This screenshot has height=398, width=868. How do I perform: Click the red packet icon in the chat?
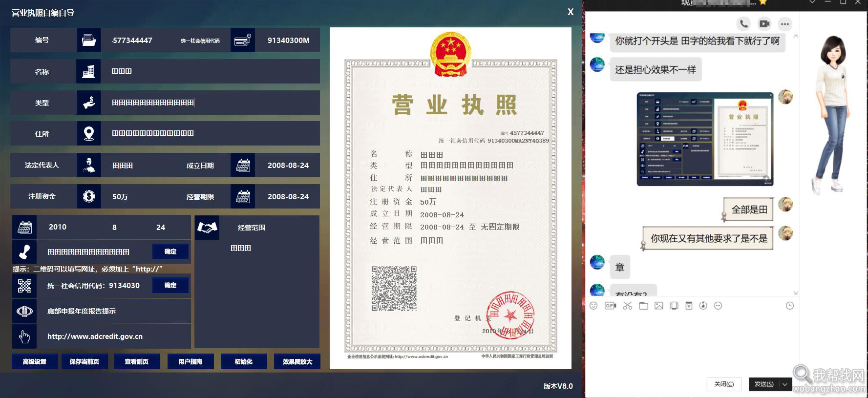pyautogui.click(x=689, y=306)
